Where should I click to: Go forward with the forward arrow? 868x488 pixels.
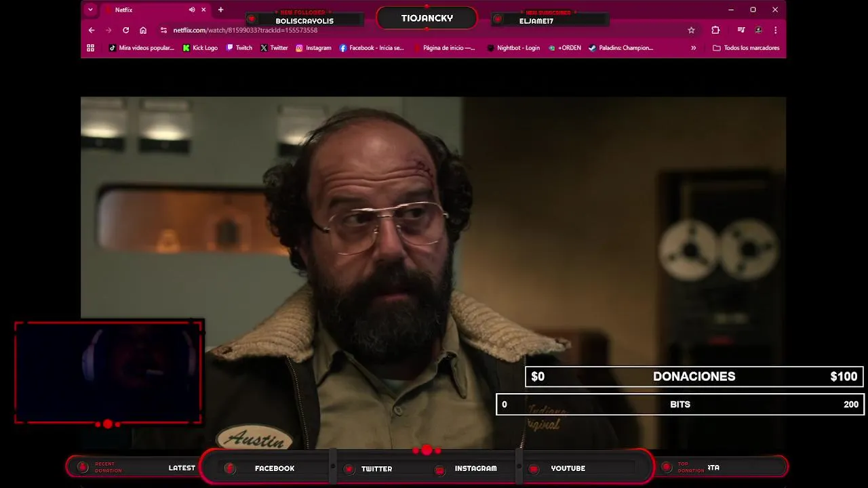108,30
